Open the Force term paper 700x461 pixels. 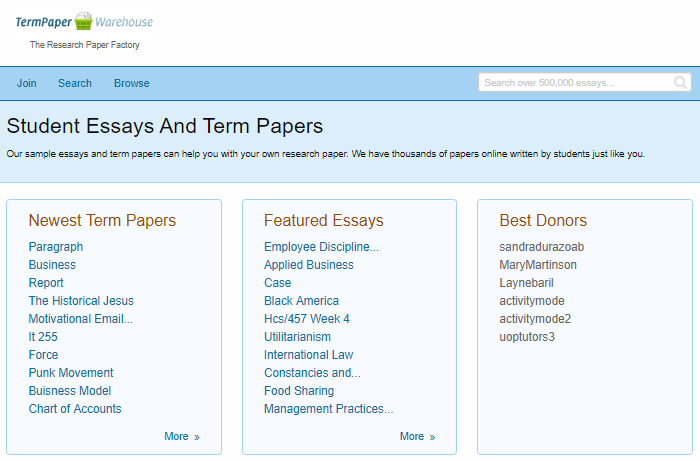click(43, 355)
